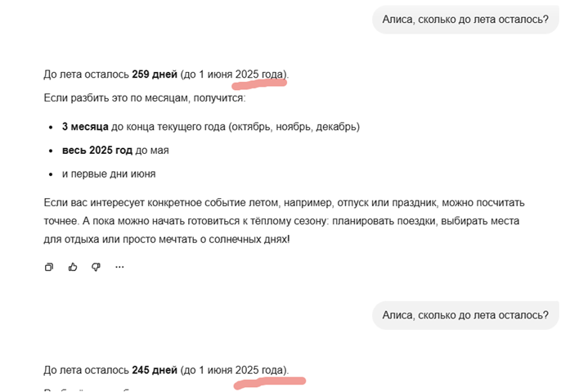Click the red underline mark below the first answer

(x=259, y=84)
